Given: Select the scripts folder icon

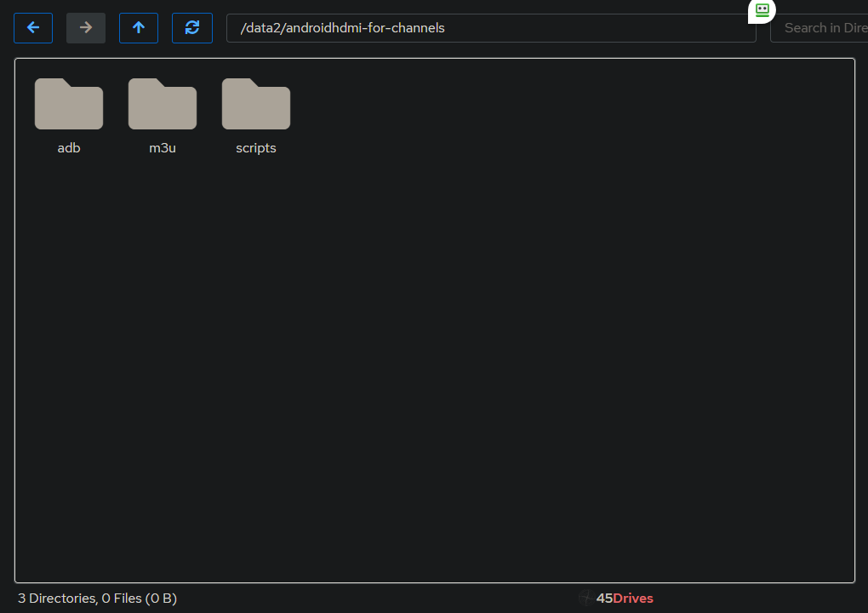Looking at the screenshot, I should tap(256, 104).
